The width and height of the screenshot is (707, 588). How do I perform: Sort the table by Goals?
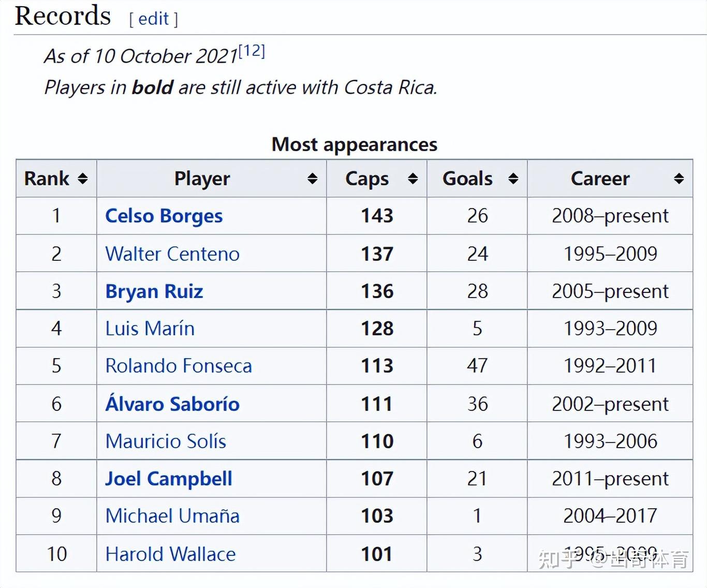[513, 179]
